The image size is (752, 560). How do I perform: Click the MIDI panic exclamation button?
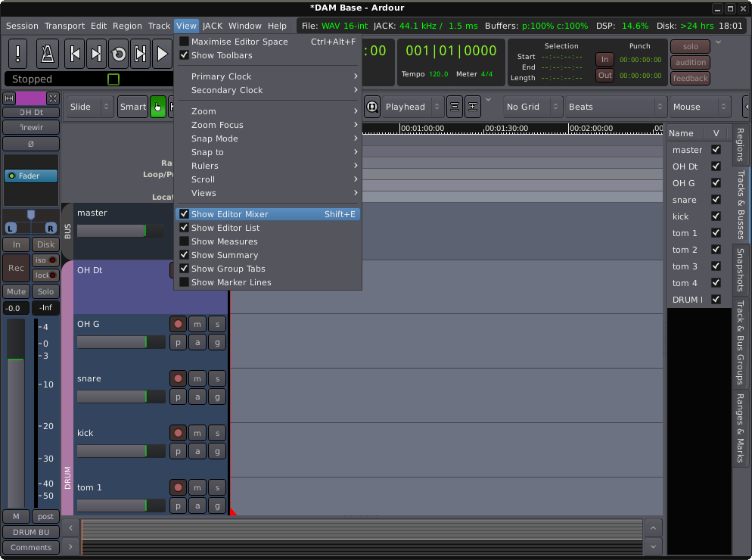click(20, 54)
